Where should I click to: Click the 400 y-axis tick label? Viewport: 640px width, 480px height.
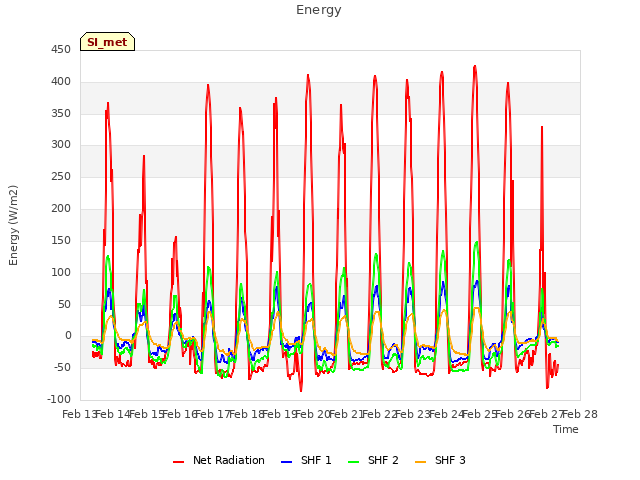point(61,82)
